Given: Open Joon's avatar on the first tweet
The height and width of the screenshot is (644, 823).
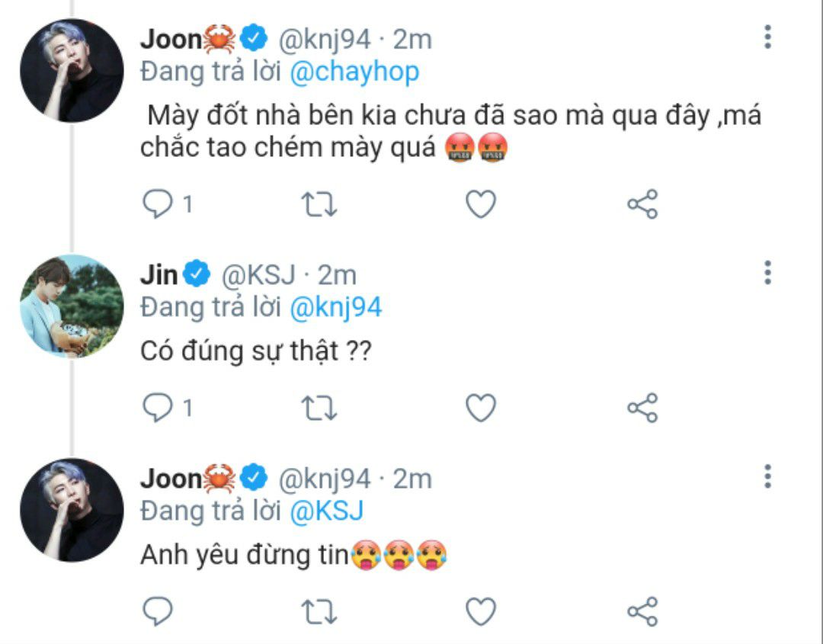Looking at the screenshot, I should pyautogui.click(x=72, y=70).
